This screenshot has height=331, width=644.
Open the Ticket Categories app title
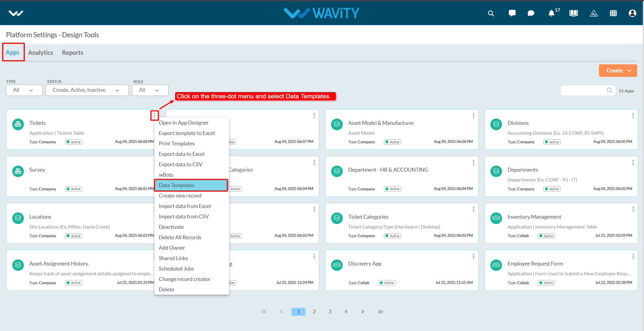[368, 217]
